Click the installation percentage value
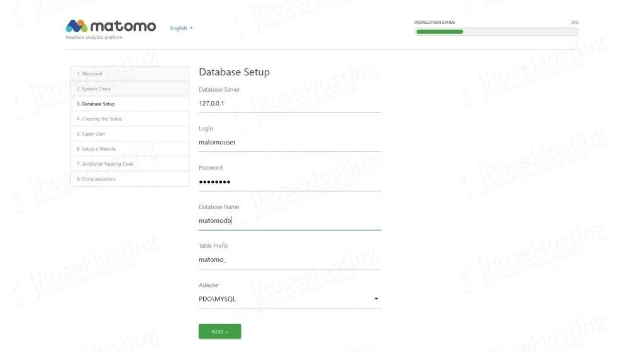 click(x=575, y=23)
